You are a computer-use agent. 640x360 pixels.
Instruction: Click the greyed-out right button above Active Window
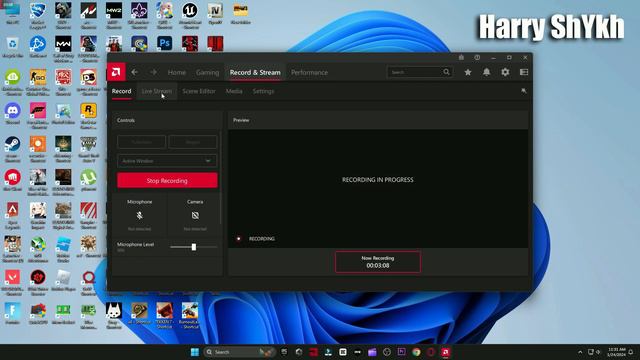(193, 142)
